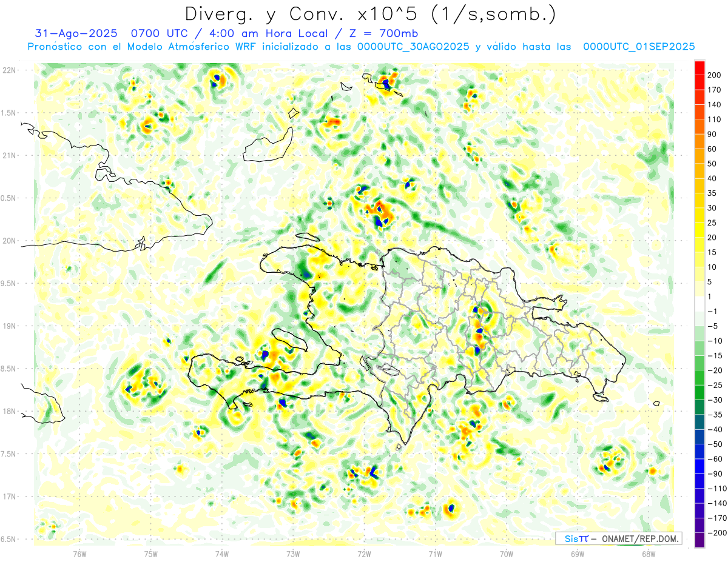Click the legend value '-110'
This screenshot has width=728, height=562.
point(717,489)
